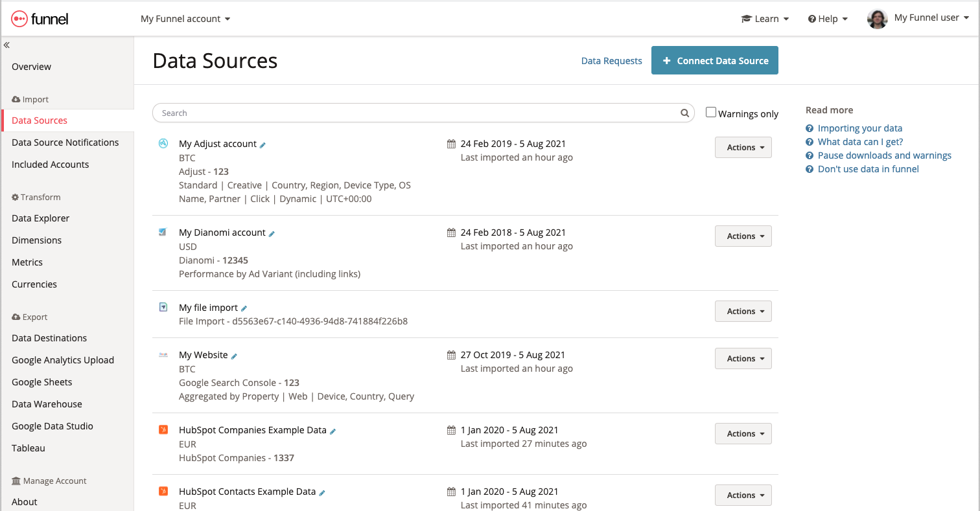Click the HubSpot Companies source icon
This screenshot has width=980, height=511.
click(163, 429)
